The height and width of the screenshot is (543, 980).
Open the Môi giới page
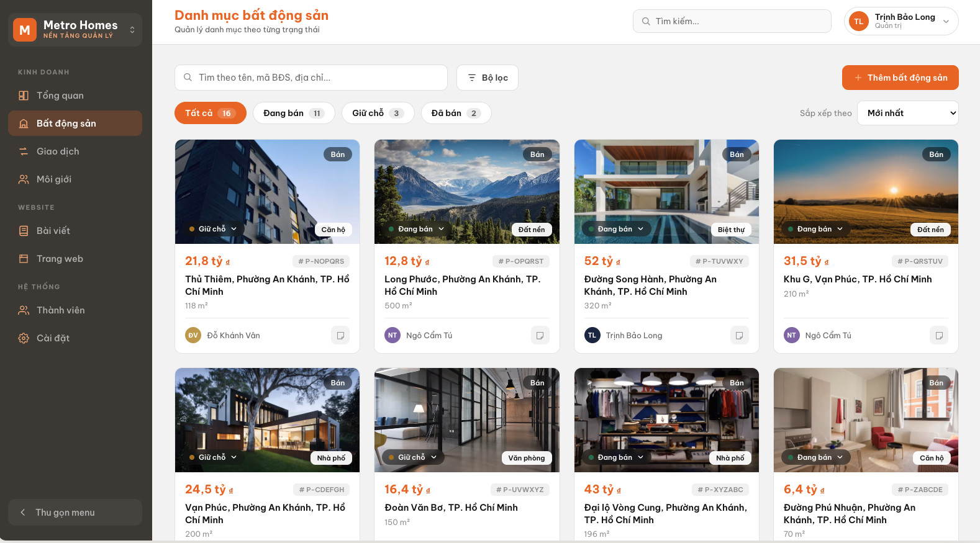click(x=75, y=179)
